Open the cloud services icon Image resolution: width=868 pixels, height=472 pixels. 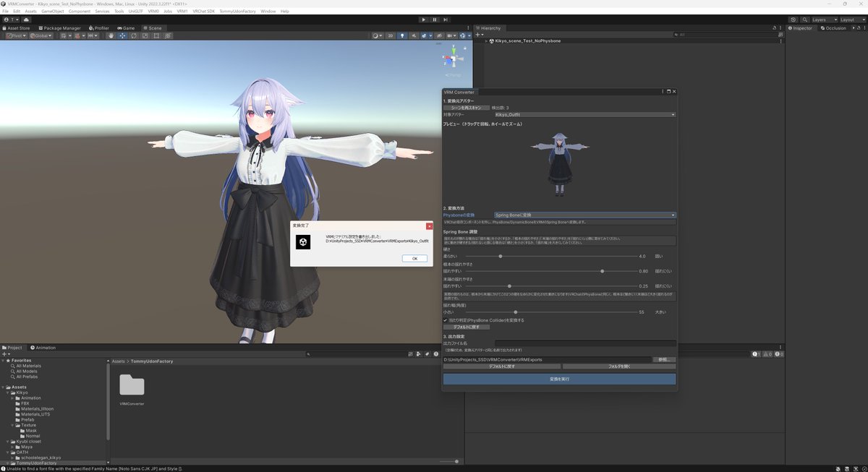[x=26, y=20]
